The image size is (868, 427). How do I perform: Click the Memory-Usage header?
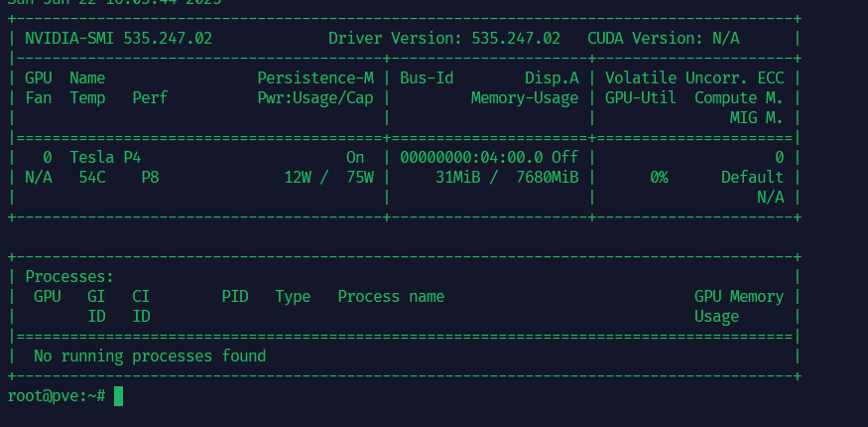525,98
